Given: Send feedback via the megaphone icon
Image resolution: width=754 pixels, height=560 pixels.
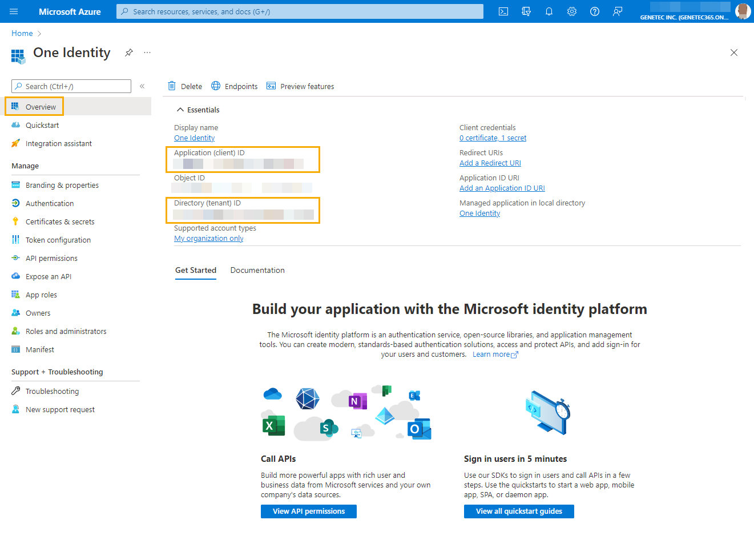Looking at the screenshot, I should coord(617,11).
